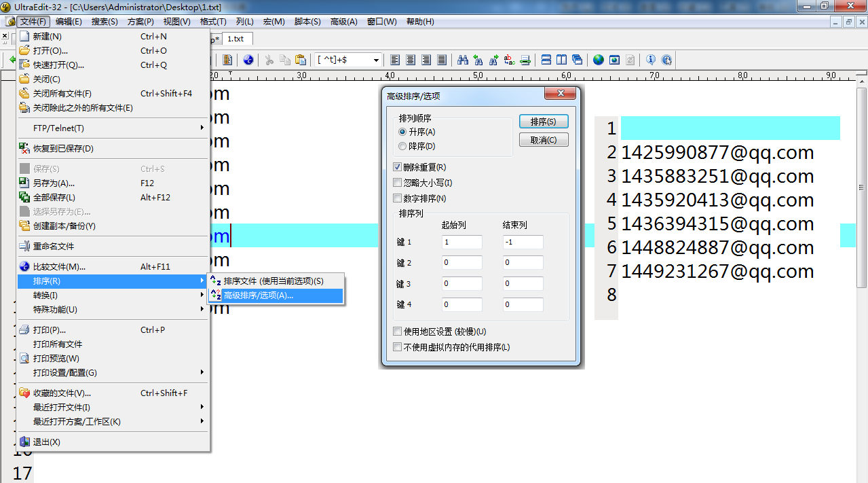Click the Copy toolbar icon
The width and height of the screenshot is (868, 483).
(x=285, y=60)
